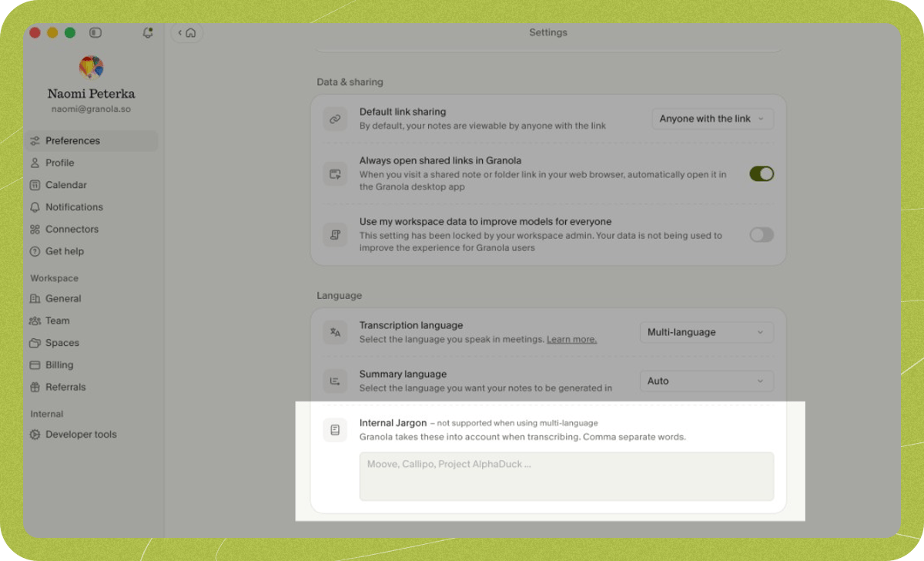Click the Naomi Peterka avatar
The height and width of the screenshot is (561, 924).
(x=92, y=67)
